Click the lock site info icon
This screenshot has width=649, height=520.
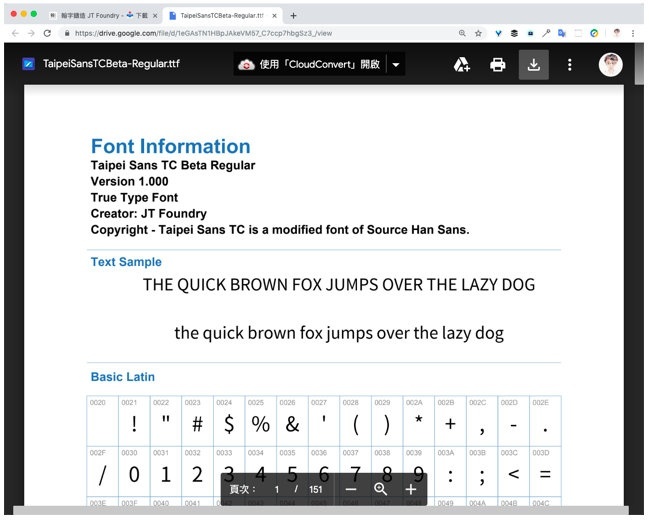(x=67, y=33)
